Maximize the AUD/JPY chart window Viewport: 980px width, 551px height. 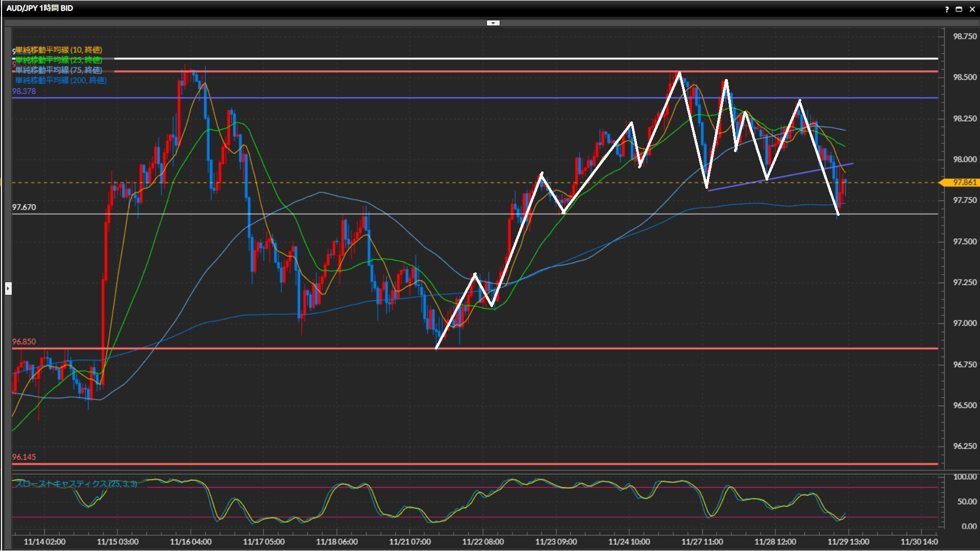coord(959,9)
